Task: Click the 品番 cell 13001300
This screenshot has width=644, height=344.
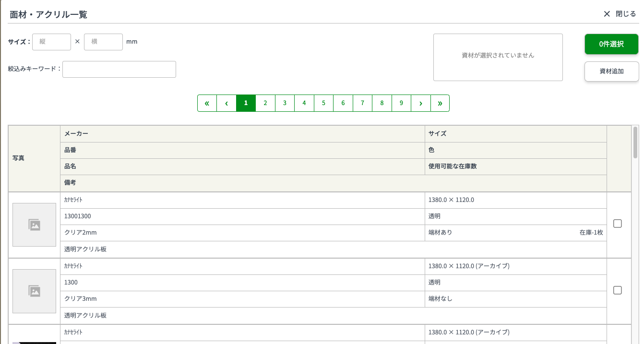Action: point(242,216)
